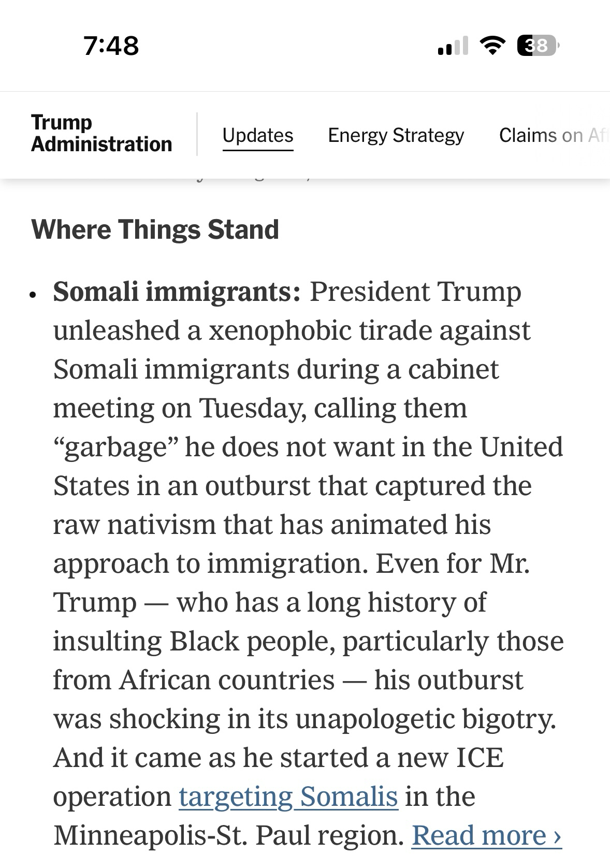Tap the battery level indicator
Image resolution: width=610 pixels, height=868 pixels.
(538, 46)
